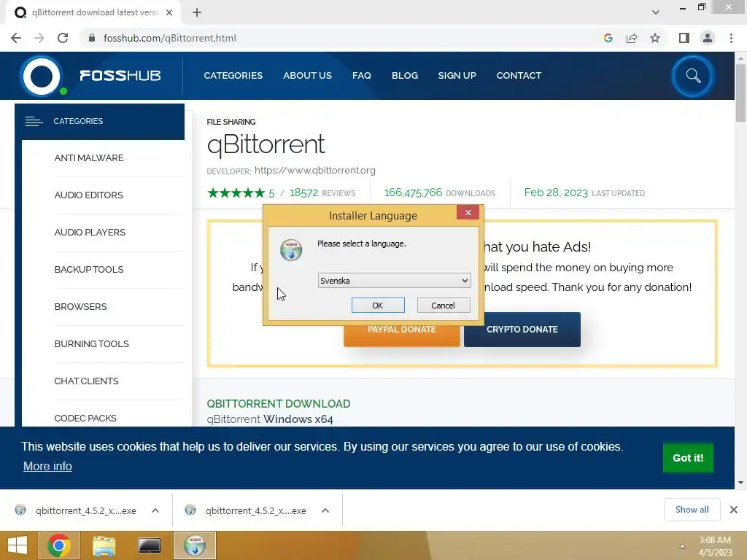
Task: Open Chrome from the taskbar
Action: [x=59, y=545]
